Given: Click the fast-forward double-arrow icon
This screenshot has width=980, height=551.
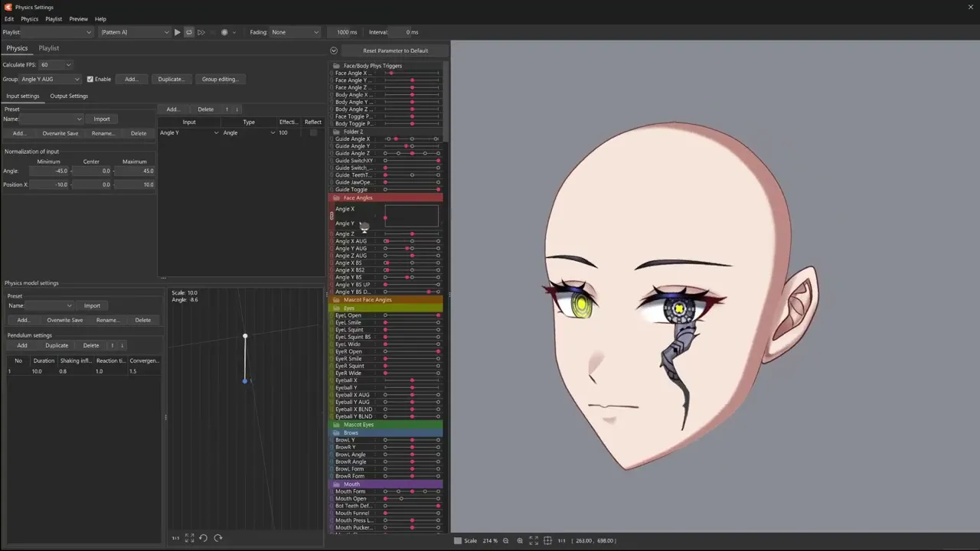Looking at the screenshot, I should [x=201, y=32].
